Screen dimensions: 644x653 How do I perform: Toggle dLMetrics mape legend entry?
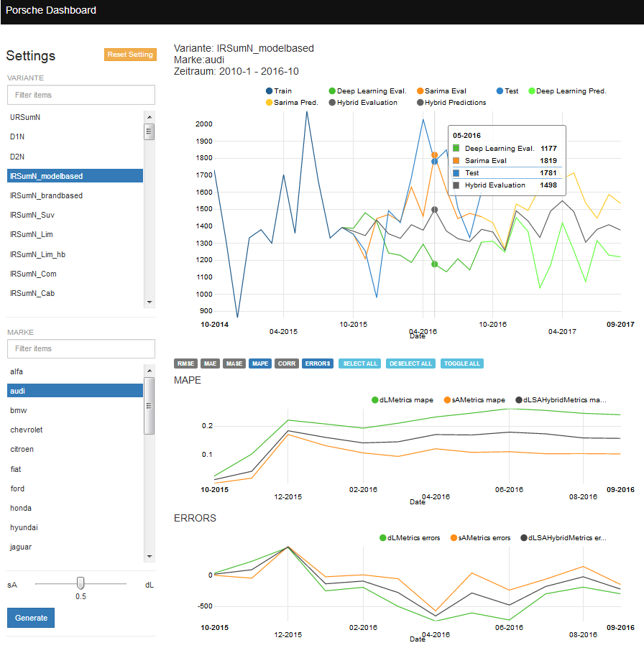click(402, 400)
